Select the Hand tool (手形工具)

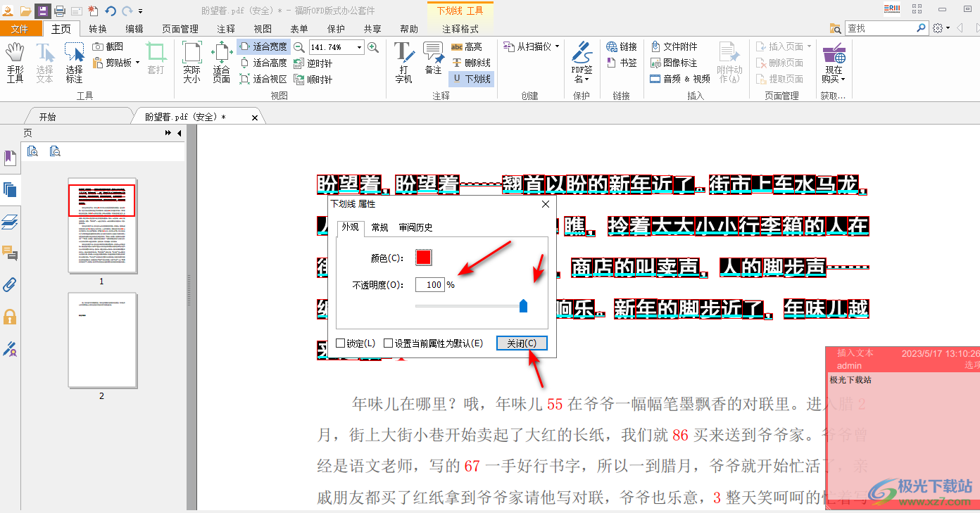15,63
